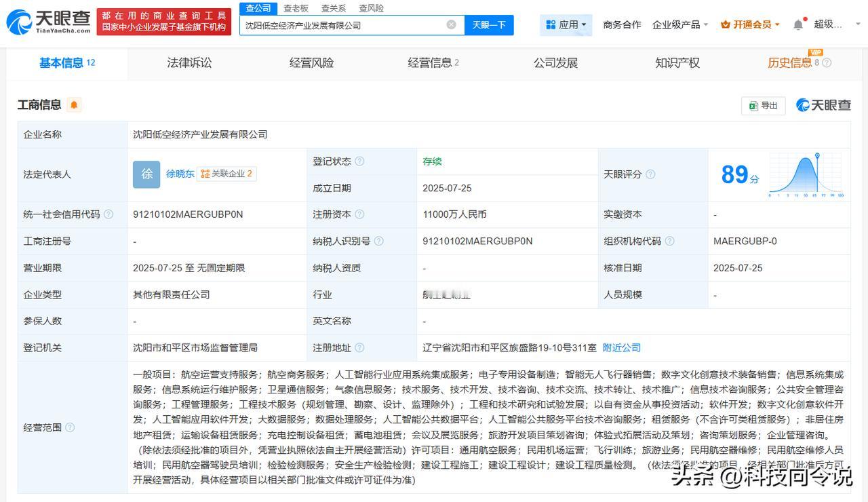Open notifications bell icon
868x502 pixels.
point(798,24)
